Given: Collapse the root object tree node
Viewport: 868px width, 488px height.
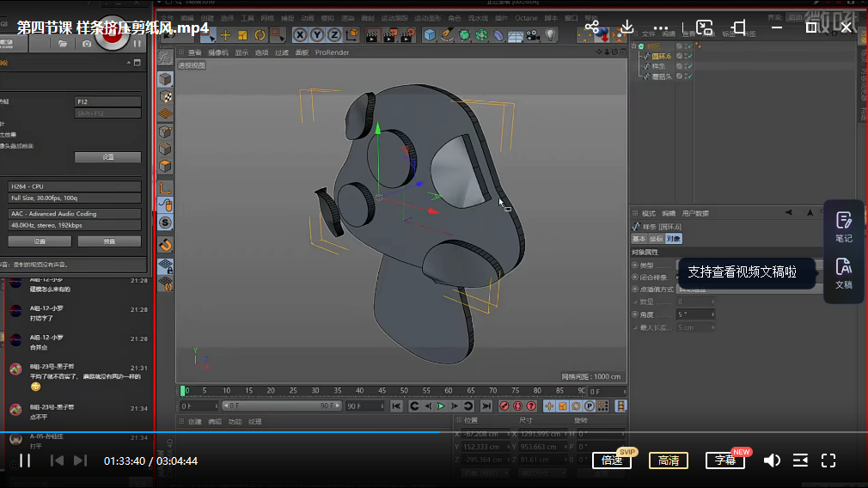Looking at the screenshot, I should (634, 46).
